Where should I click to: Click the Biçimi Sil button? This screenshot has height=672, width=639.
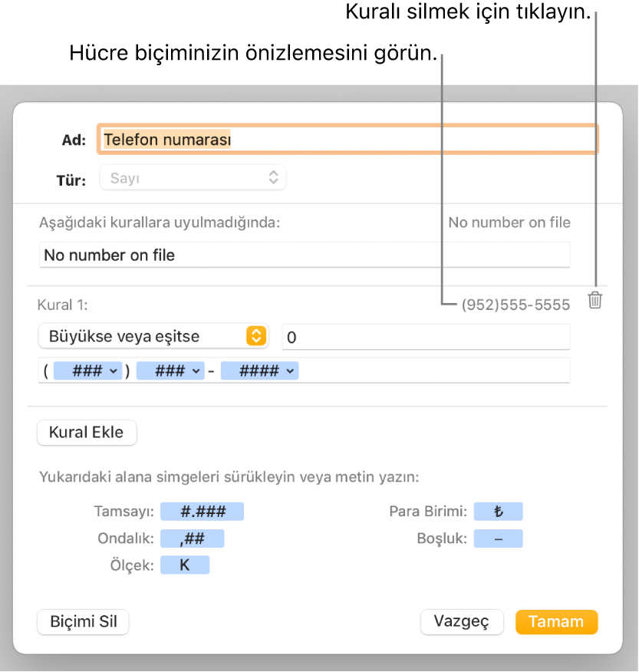(83, 621)
